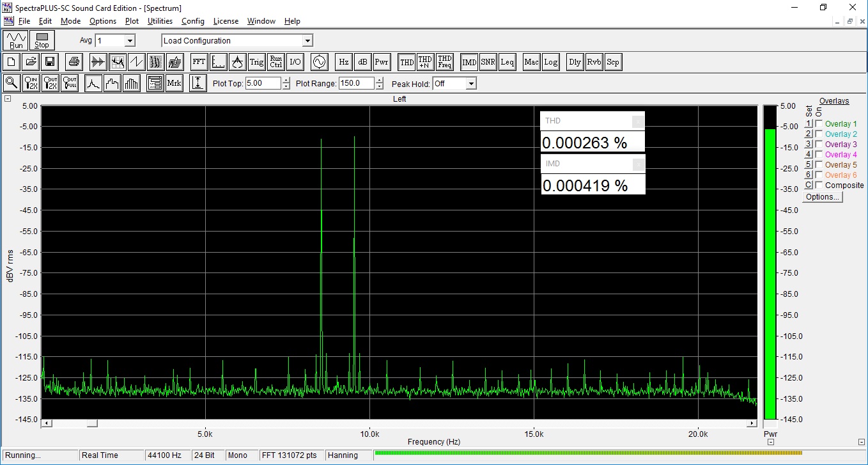868x465 pixels.
Task: Expand the Peak Hold dropdown
Action: coord(470,84)
